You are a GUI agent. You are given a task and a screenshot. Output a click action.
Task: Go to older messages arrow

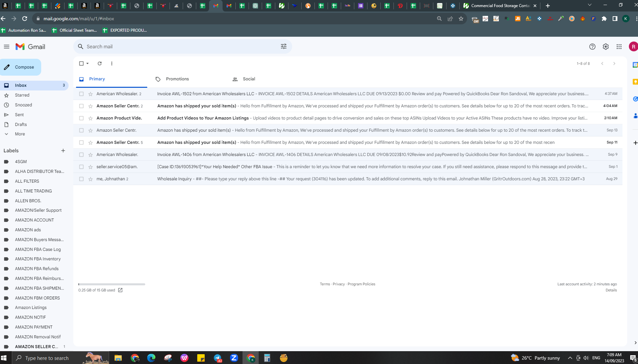point(614,63)
